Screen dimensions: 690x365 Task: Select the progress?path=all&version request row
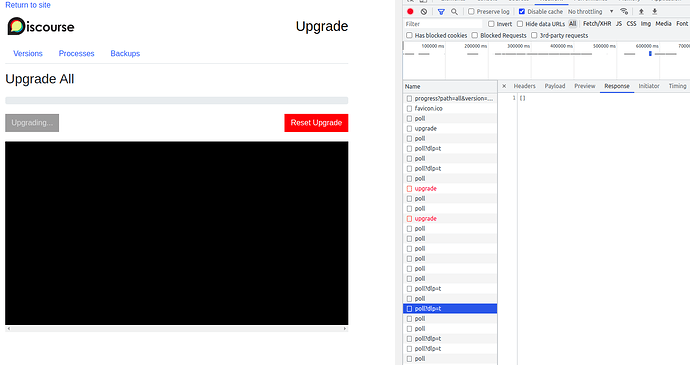pos(450,98)
